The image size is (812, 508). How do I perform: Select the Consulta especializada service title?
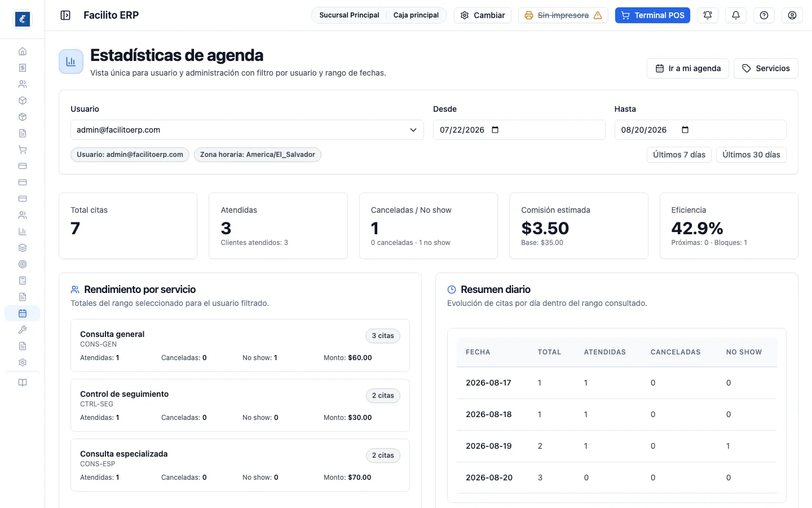pyautogui.click(x=123, y=454)
